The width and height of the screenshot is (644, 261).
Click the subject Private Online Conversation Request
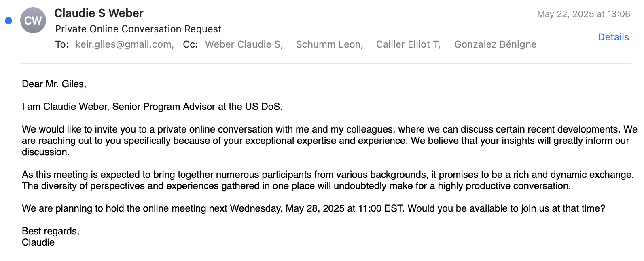(x=138, y=29)
